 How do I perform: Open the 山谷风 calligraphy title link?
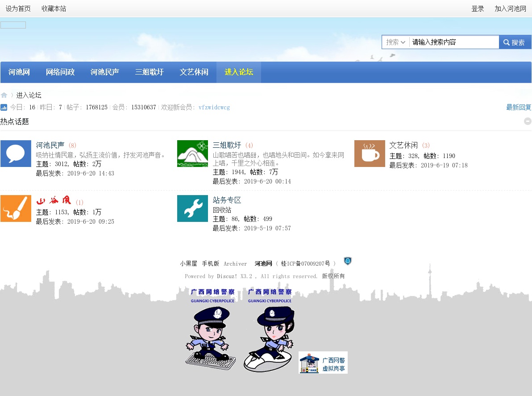[x=54, y=200]
